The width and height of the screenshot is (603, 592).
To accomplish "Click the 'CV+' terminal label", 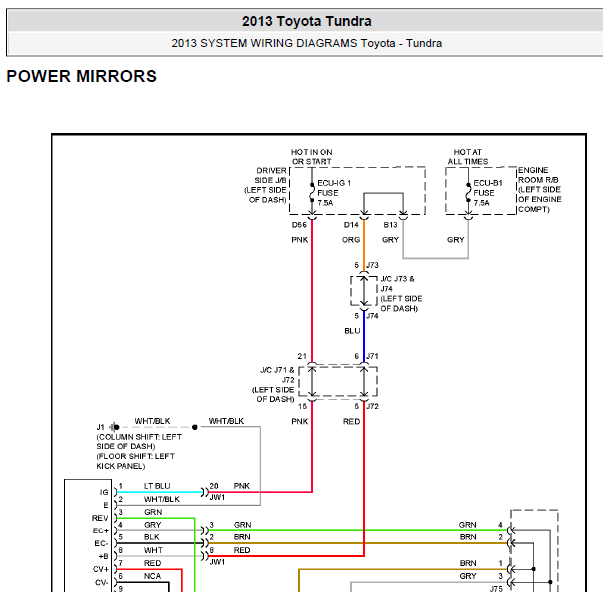I will [101, 569].
